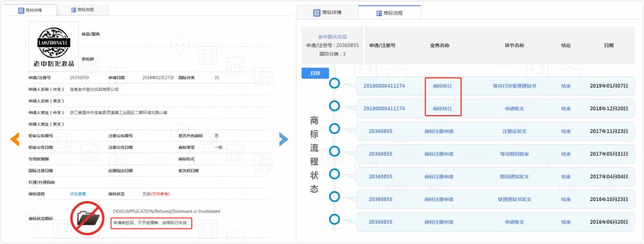Viewport: 644px width, 244px height.
Task: Select timeline circle for 2017年11月23日 row
Action: (335, 129)
